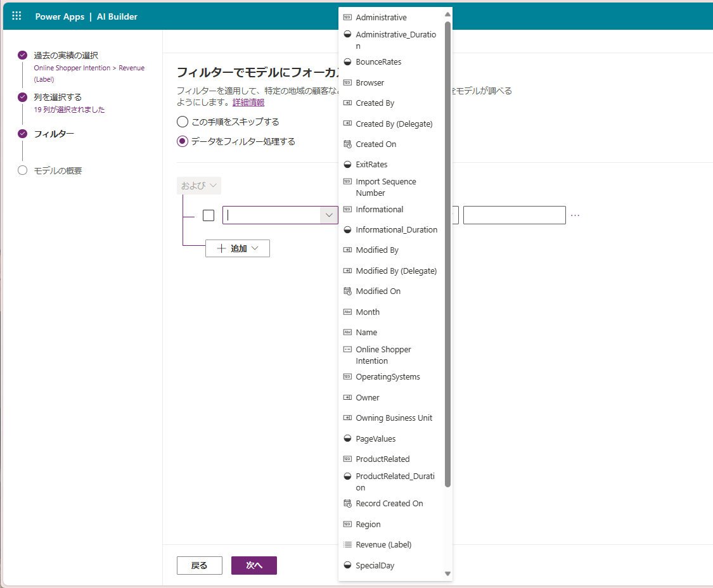
Task: Choose Modified By (Delegate) from the list
Action: [x=391, y=271]
